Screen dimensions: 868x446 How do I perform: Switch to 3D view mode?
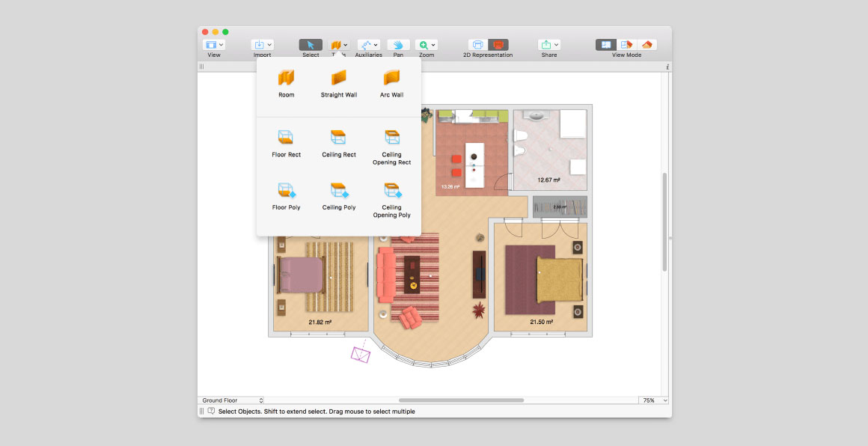647,45
